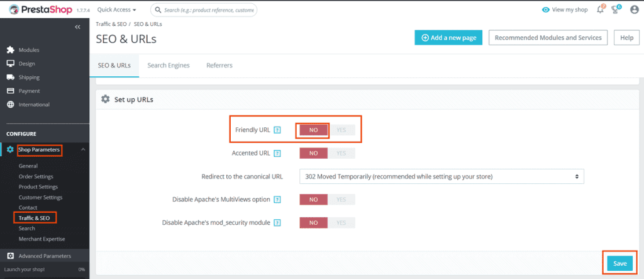Open Order Settings submenu
Viewport: 644px width, 279px height.
[36, 176]
